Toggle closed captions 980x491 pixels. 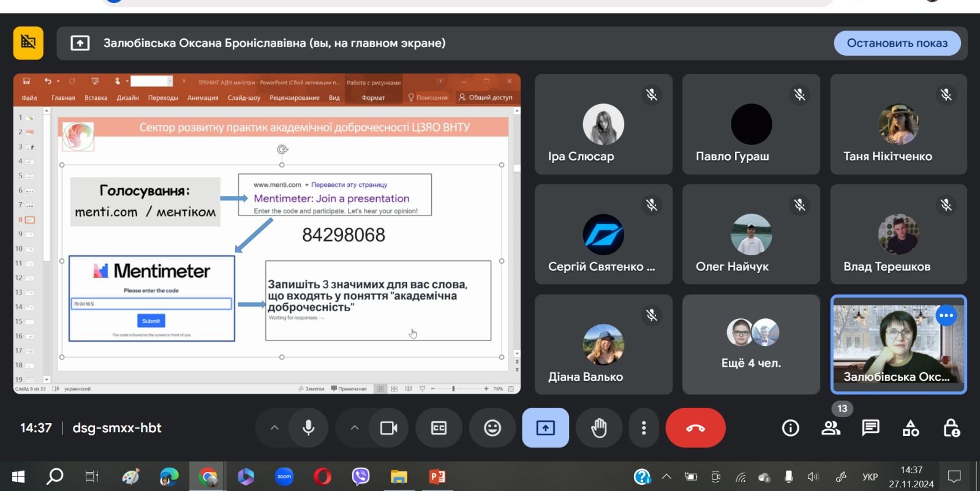point(439,428)
